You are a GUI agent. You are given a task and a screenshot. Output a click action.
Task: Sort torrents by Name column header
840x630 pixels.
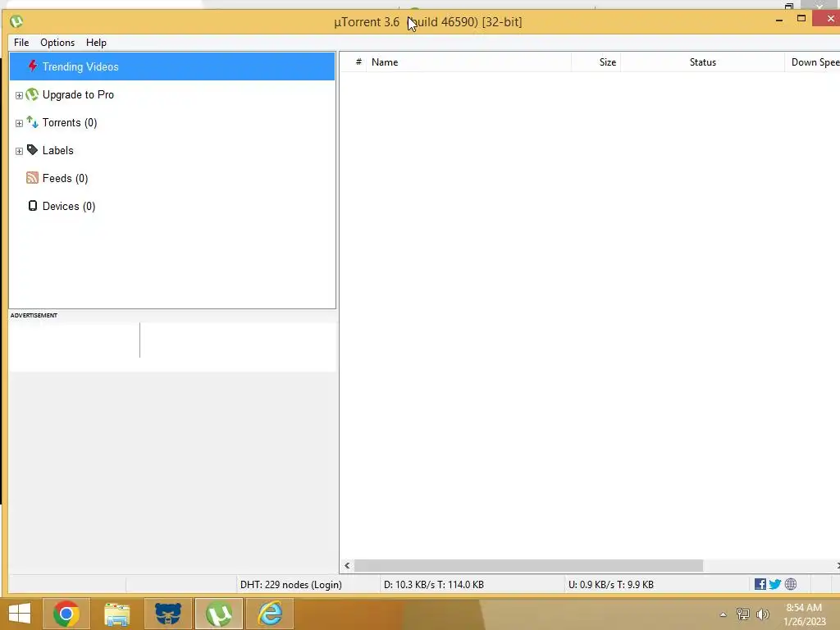pos(468,62)
